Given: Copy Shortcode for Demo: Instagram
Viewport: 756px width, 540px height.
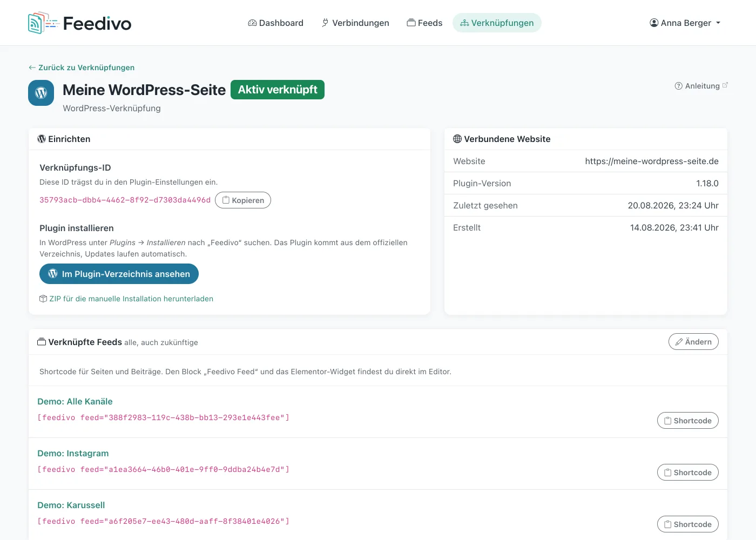Looking at the screenshot, I should click(x=688, y=473).
